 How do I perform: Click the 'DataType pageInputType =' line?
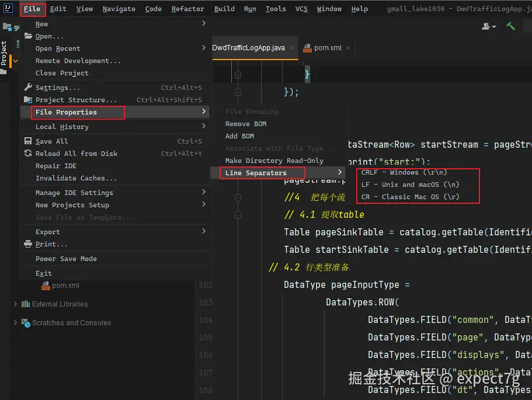pos(347,284)
